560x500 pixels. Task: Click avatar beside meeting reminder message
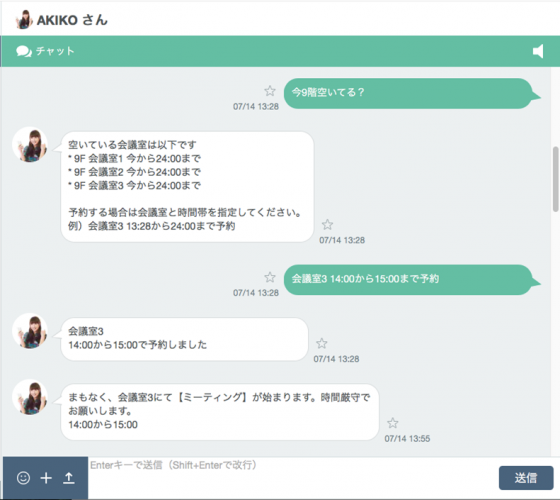(30, 397)
